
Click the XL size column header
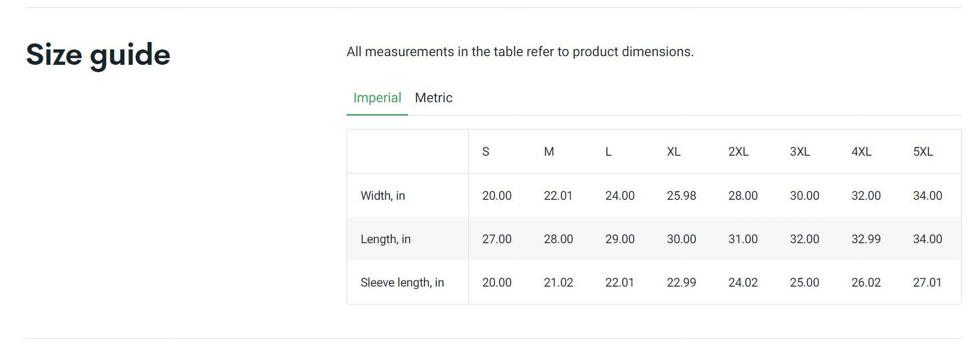click(x=673, y=152)
